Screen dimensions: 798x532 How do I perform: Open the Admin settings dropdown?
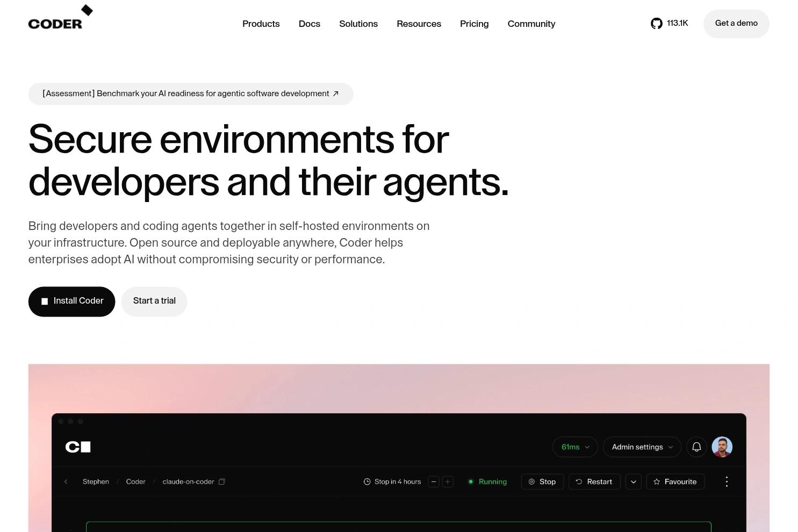click(x=642, y=447)
